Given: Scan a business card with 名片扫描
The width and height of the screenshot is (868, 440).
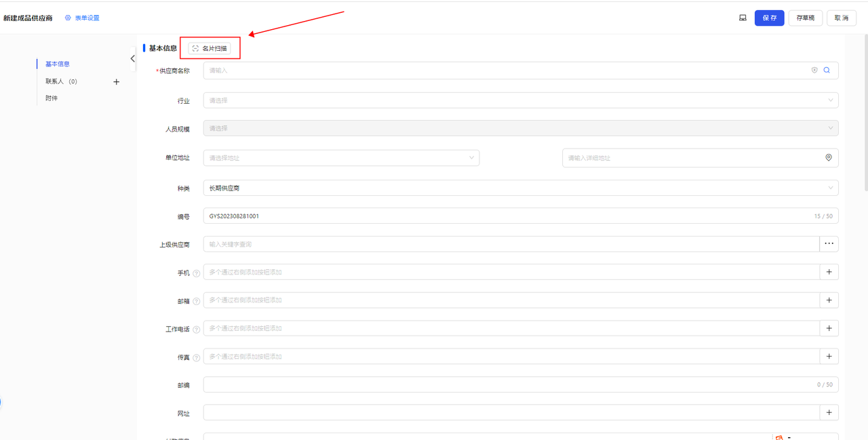Looking at the screenshot, I should point(210,48).
